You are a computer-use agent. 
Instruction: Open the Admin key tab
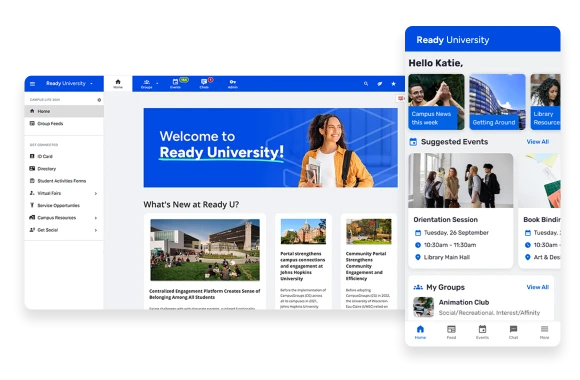233,84
